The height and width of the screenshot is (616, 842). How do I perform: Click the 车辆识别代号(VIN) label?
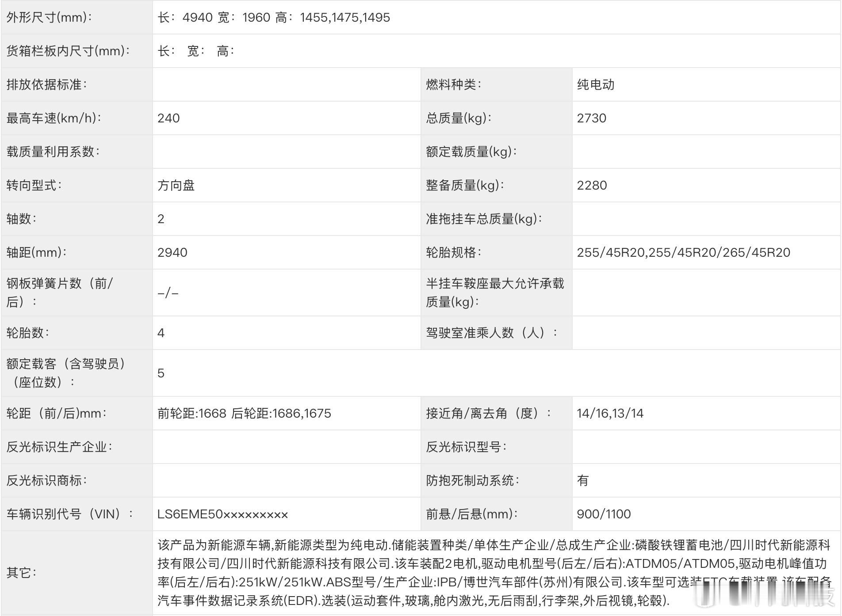pos(69,514)
